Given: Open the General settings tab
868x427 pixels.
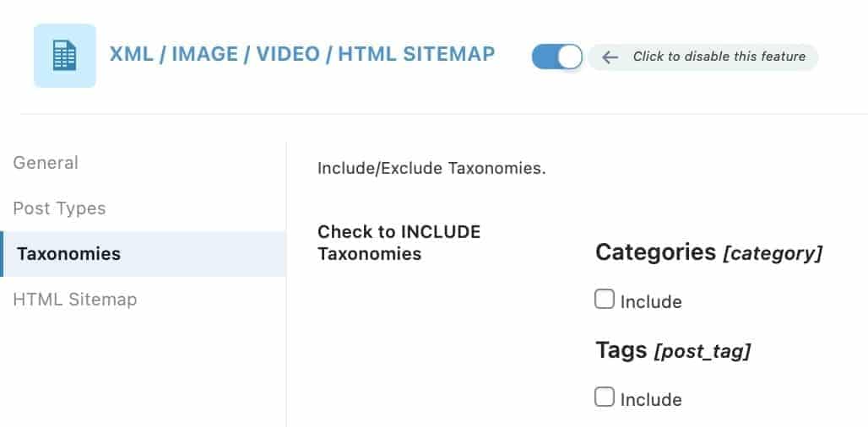Looking at the screenshot, I should (46, 163).
